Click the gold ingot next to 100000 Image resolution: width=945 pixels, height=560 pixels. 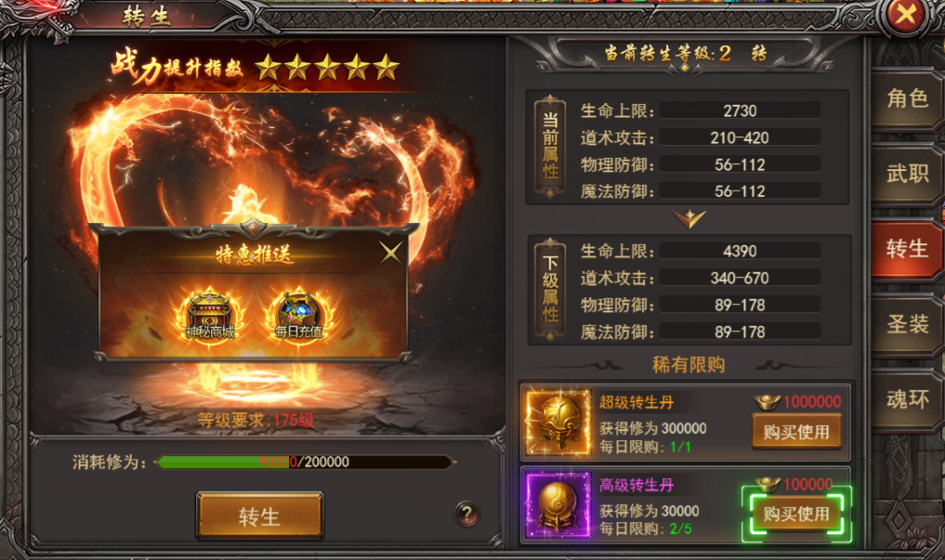tap(768, 484)
